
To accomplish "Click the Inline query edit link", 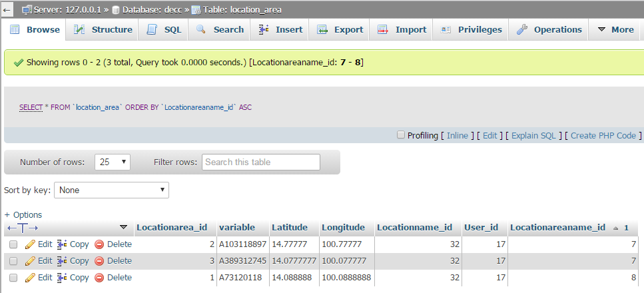I will [x=458, y=135].
